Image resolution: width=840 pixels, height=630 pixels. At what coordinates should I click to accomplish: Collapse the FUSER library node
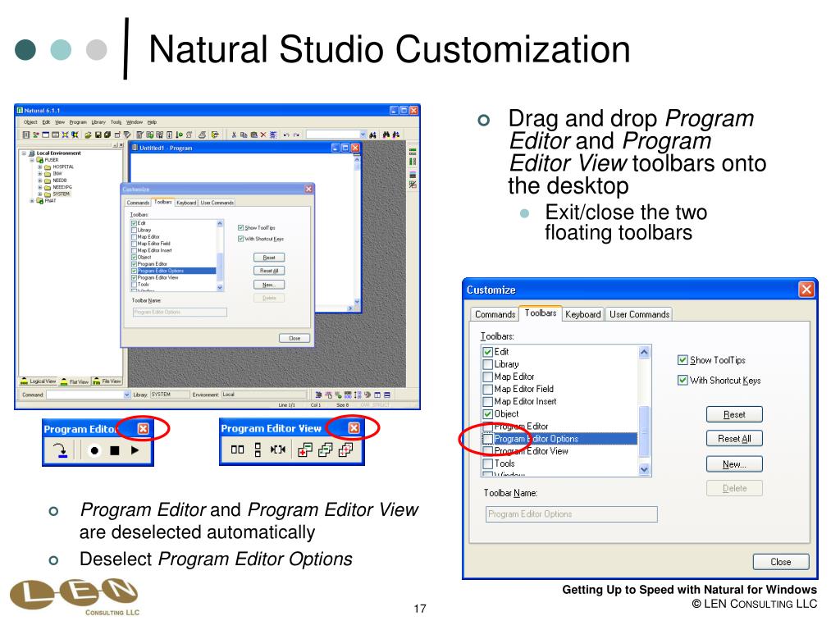(32, 160)
